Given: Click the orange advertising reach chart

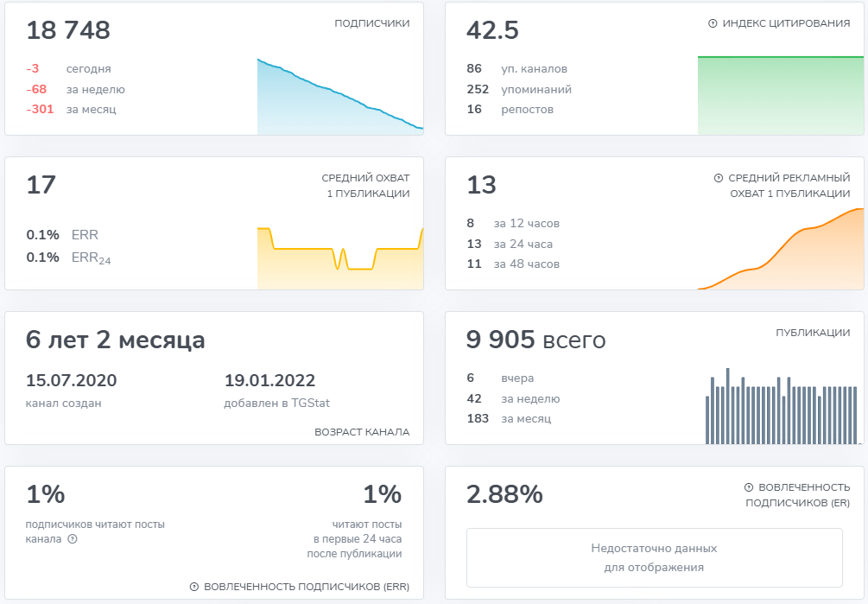Looking at the screenshot, I should click(x=781, y=249).
